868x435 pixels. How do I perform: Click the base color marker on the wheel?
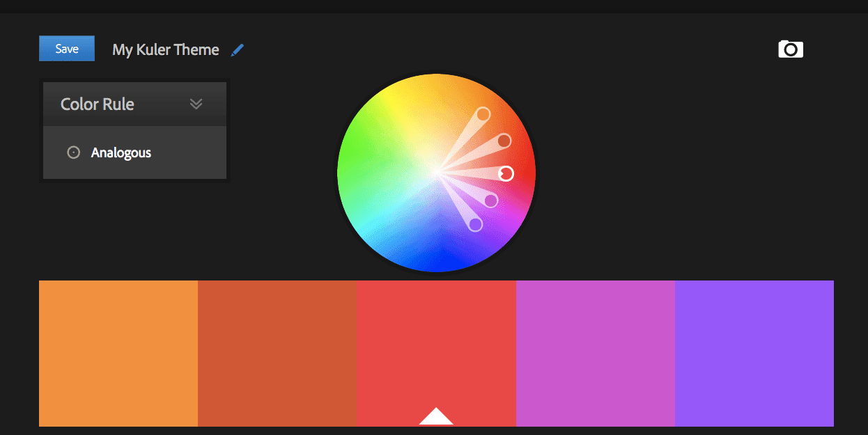point(505,173)
